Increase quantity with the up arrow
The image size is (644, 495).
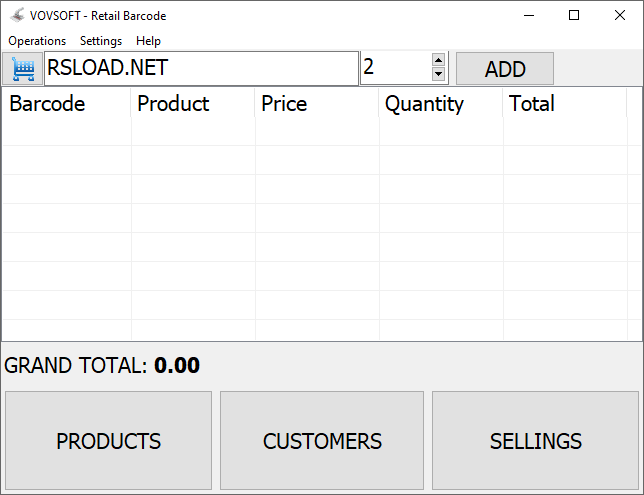pyautogui.click(x=438, y=61)
